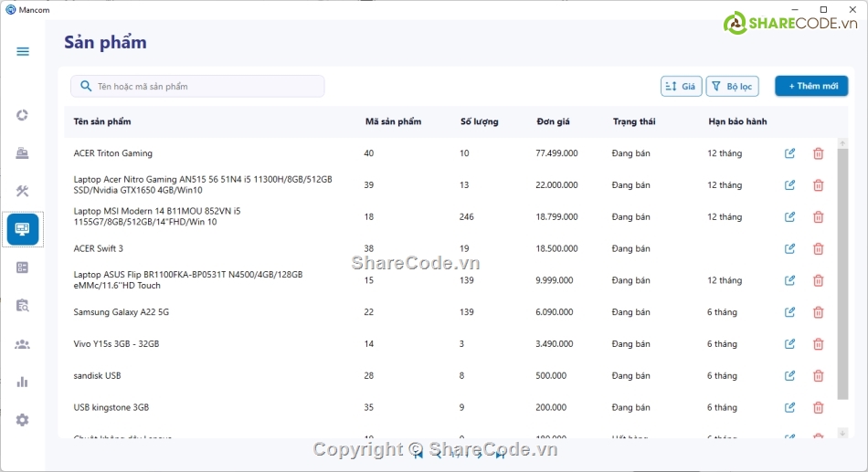The image size is (868, 472).
Task: Open the clipboard search sidebar icon
Action: point(23,306)
